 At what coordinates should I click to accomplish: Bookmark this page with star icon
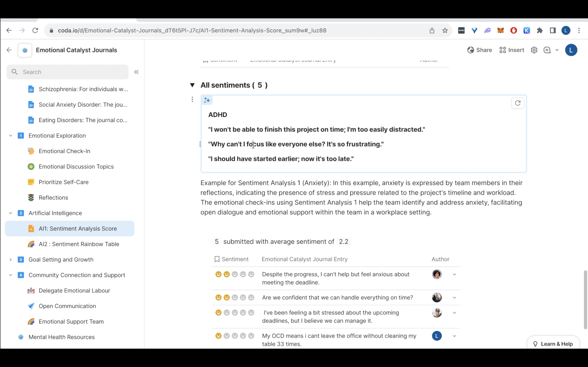tap(445, 31)
